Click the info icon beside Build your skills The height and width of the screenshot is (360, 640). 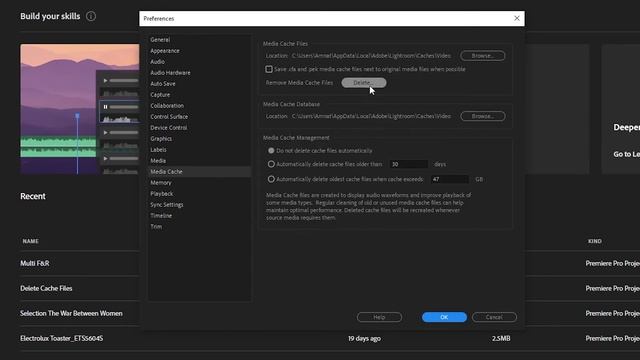[91, 16]
